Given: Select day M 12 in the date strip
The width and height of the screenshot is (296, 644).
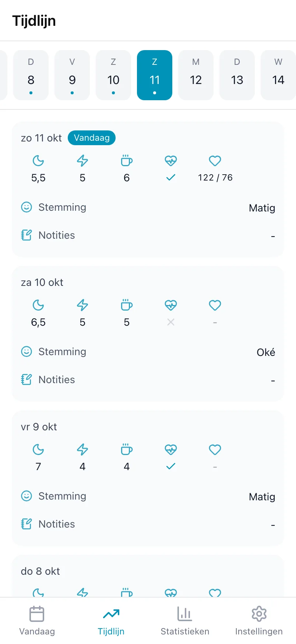Looking at the screenshot, I should (196, 75).
